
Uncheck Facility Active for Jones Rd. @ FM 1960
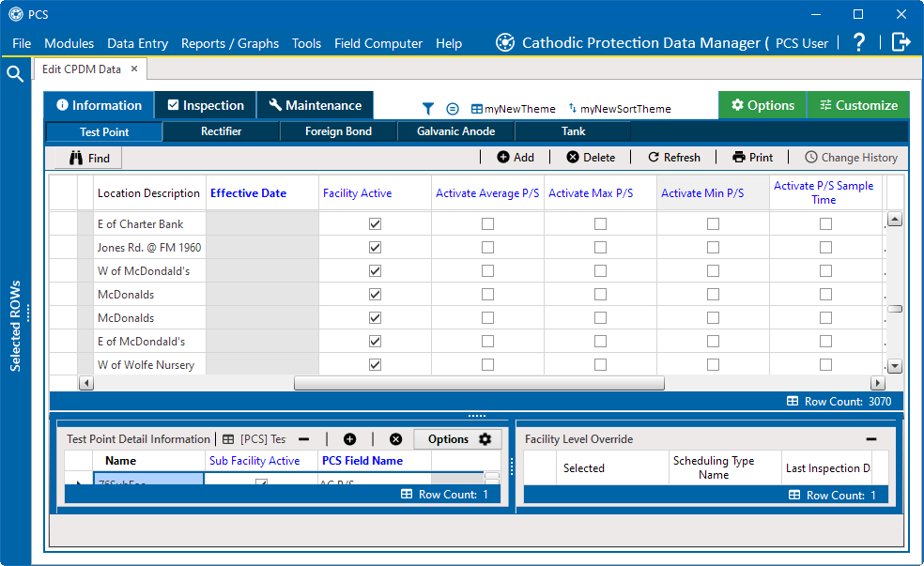coord(375,248)
